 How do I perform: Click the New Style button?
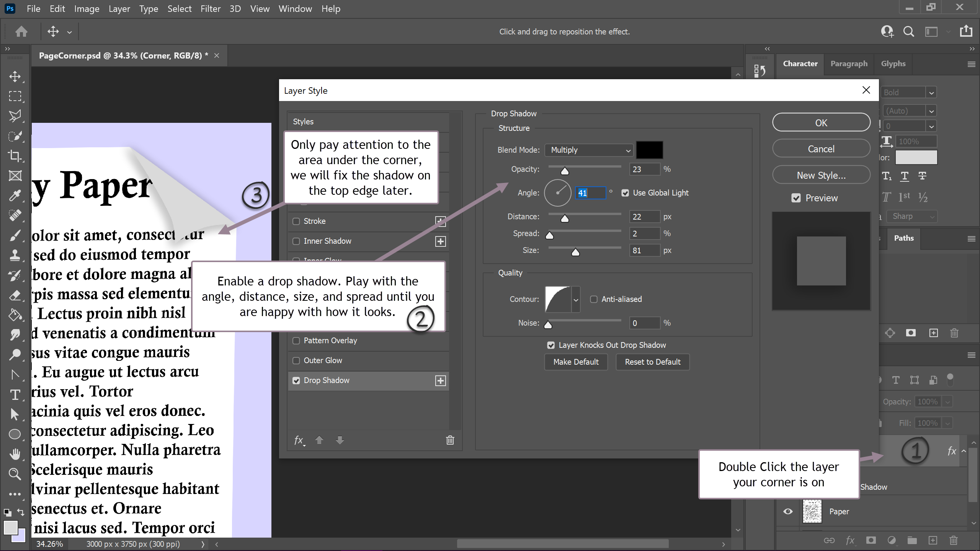click(x=821, y=175)
